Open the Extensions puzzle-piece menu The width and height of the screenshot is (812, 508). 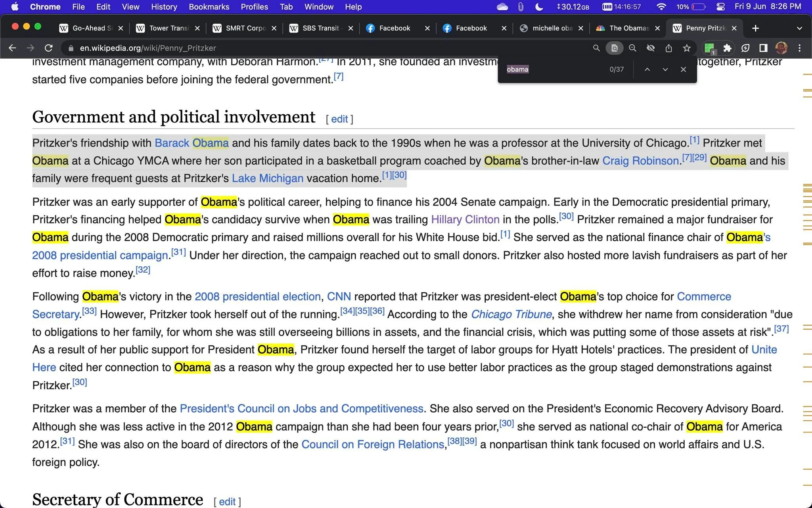[x=727, y=48]
